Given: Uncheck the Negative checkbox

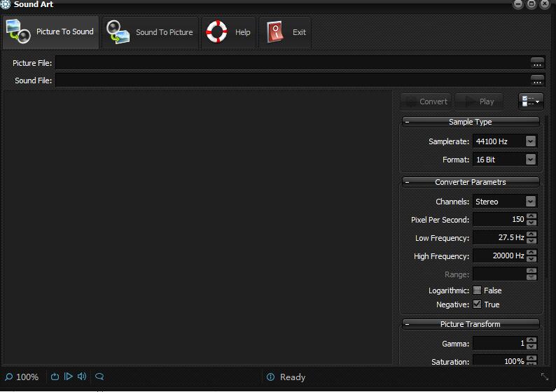Looking at the screenshot, I should [478, 304].
